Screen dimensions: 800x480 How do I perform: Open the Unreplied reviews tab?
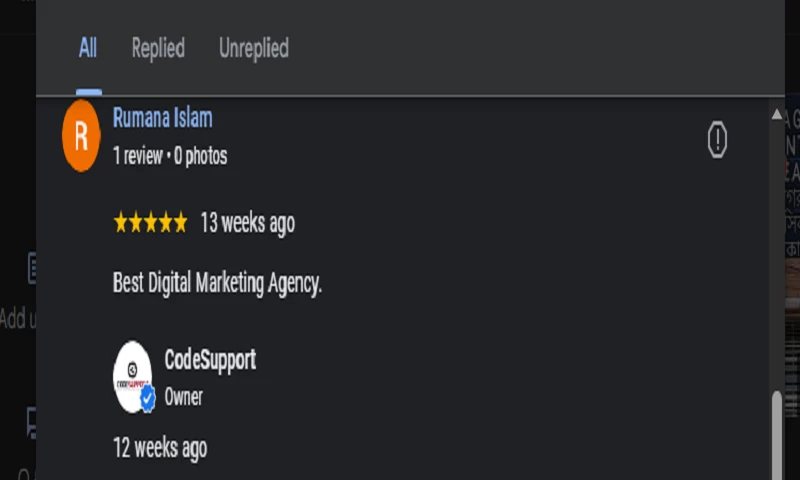click(254, 48)
